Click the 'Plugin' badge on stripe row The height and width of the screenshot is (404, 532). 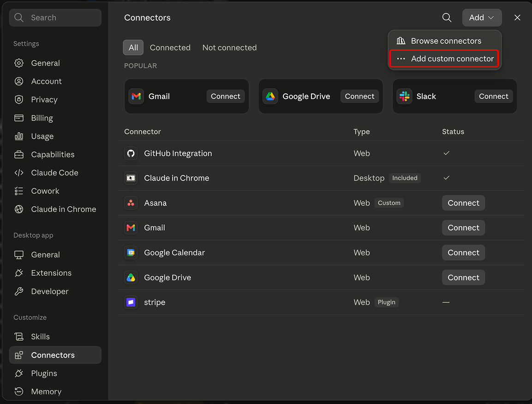tap(387, 302)
